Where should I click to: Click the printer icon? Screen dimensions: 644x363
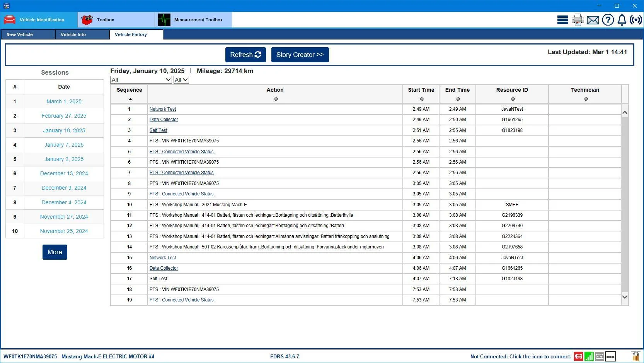click(578, 20)
